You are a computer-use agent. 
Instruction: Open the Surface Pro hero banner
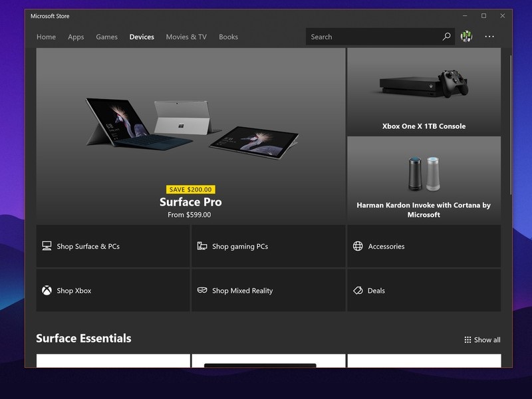tap(191, 136)
